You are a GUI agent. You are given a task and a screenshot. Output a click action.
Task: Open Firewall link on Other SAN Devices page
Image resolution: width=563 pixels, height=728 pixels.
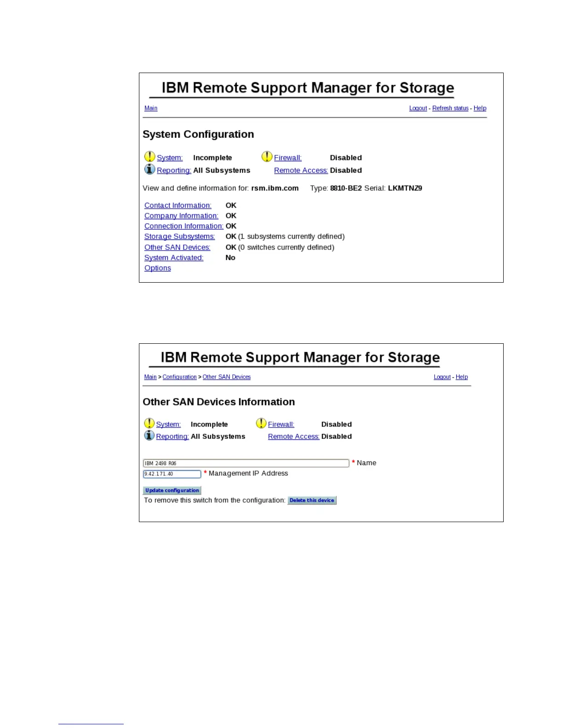[281, 425]
